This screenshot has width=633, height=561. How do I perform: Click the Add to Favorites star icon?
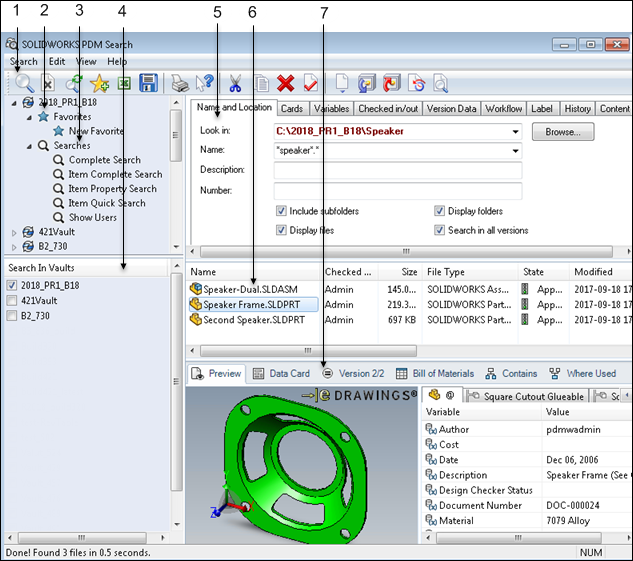(x=99, y=85)
